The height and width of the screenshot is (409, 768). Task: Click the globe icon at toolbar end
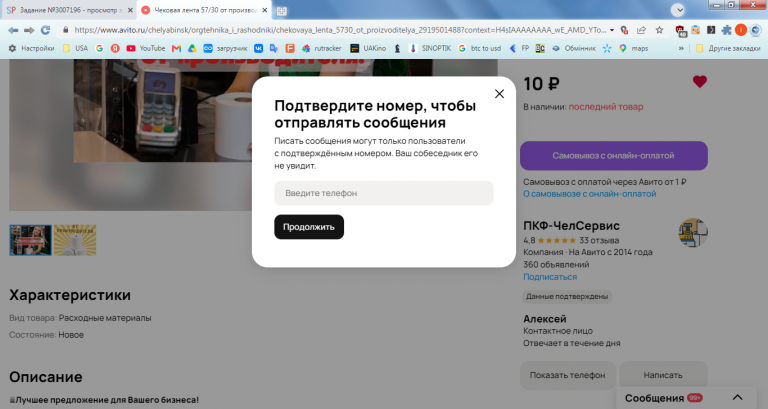[756, 30]
